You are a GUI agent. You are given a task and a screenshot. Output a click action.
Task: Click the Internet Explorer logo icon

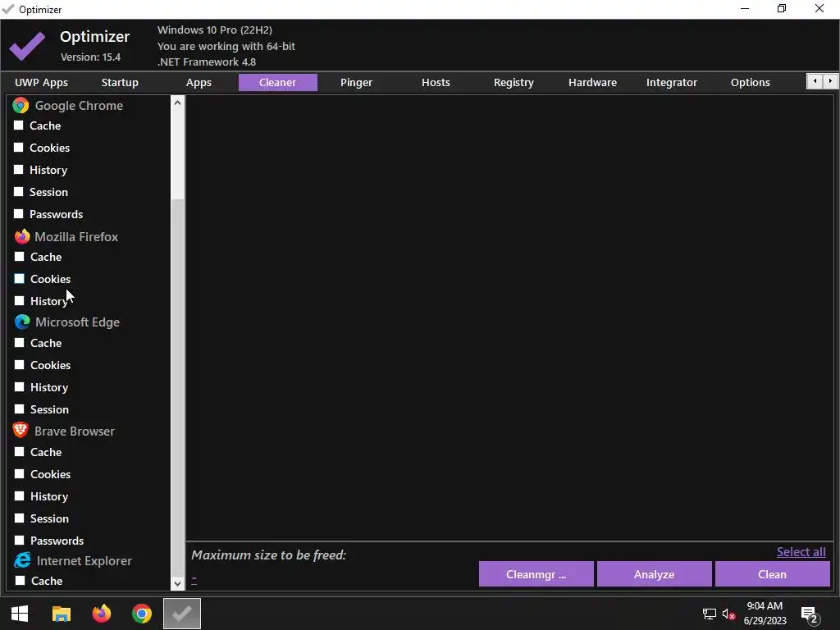(22, 560)
